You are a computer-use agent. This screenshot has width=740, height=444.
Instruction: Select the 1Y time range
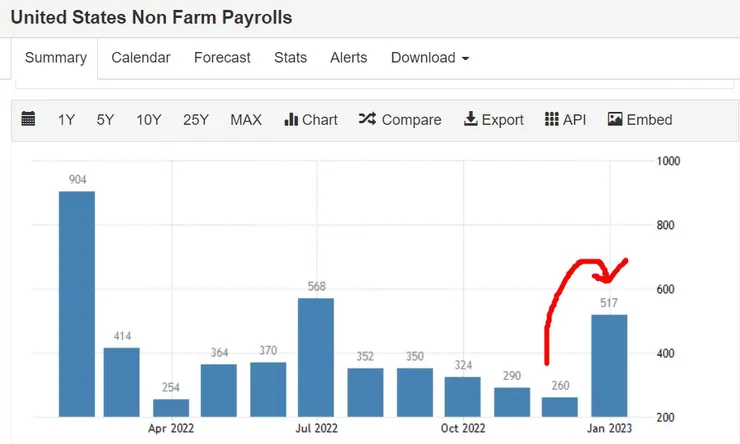[x=67, y=120]
